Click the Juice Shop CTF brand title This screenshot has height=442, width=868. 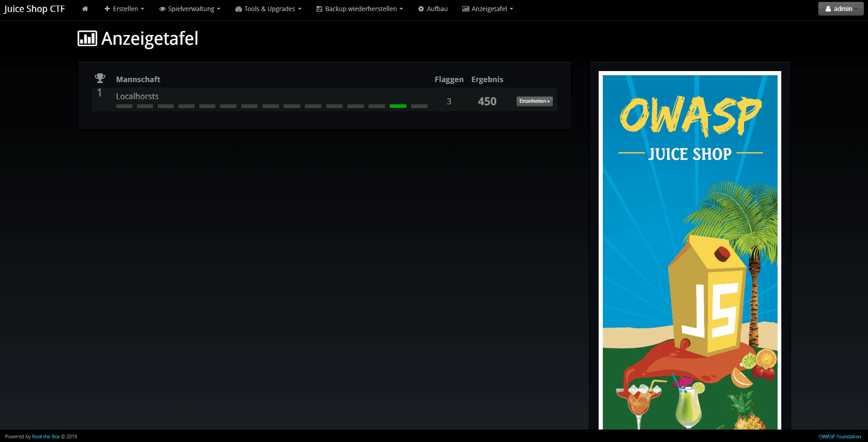35,9
